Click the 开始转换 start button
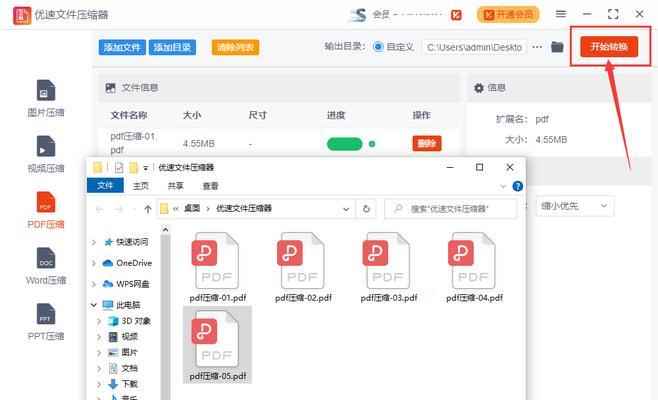 tap(609, 47)
